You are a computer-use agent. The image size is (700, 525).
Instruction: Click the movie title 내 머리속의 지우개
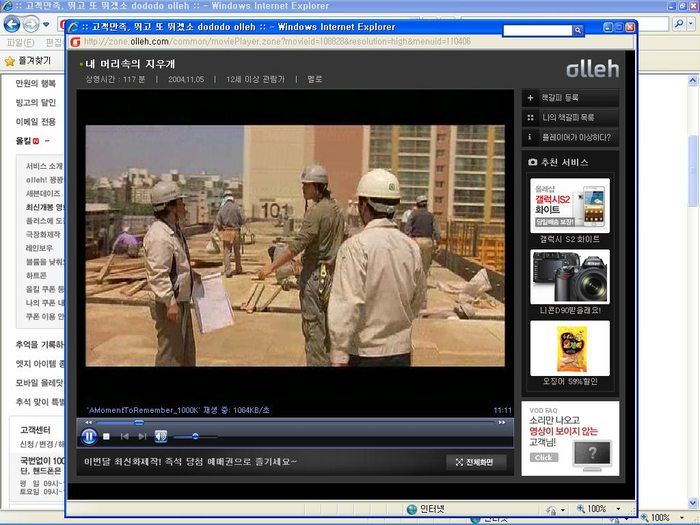[x=130, y=64]
